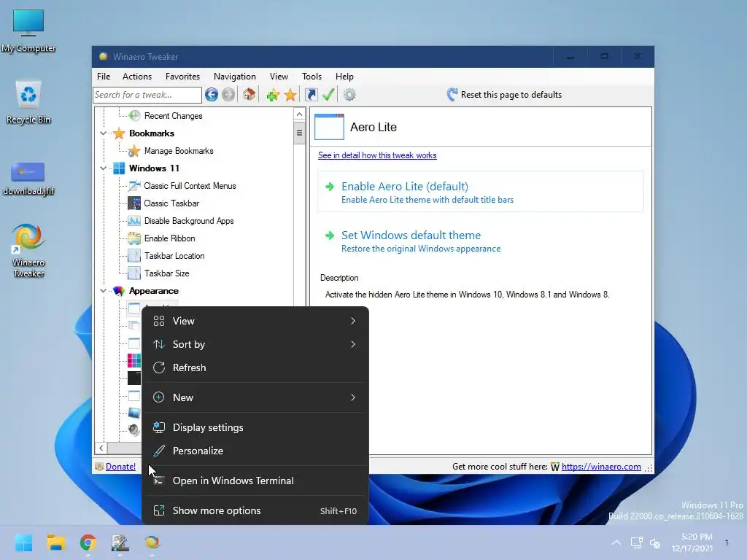Open the Home page icon in toolbar
This screenshot has width=747, height=560.
pyautogui.click(x=249, y=94)
